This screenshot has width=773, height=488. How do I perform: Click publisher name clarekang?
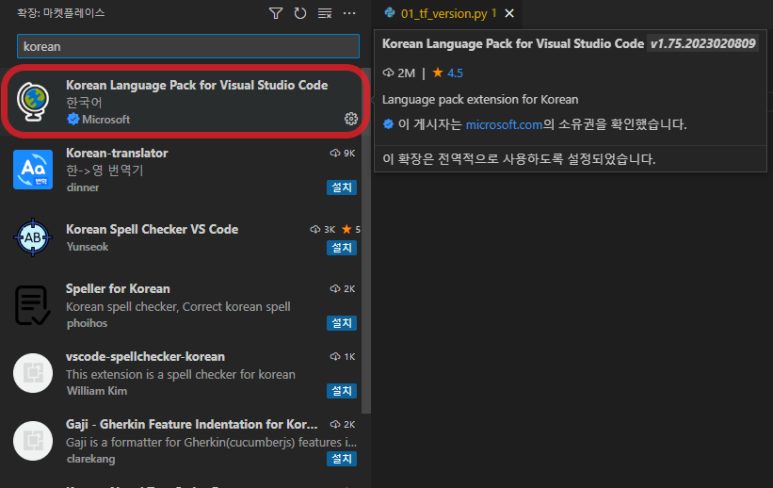[91, 459]
